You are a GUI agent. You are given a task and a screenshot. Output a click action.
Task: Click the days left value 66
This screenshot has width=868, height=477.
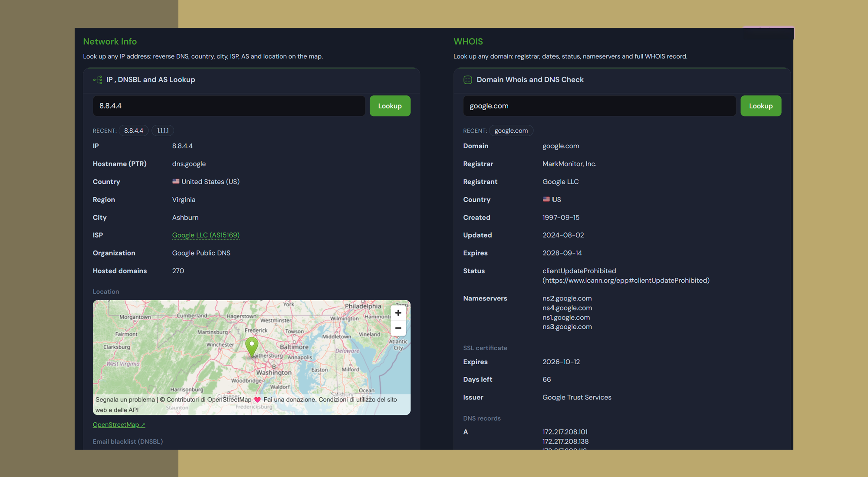coord(547,379)
